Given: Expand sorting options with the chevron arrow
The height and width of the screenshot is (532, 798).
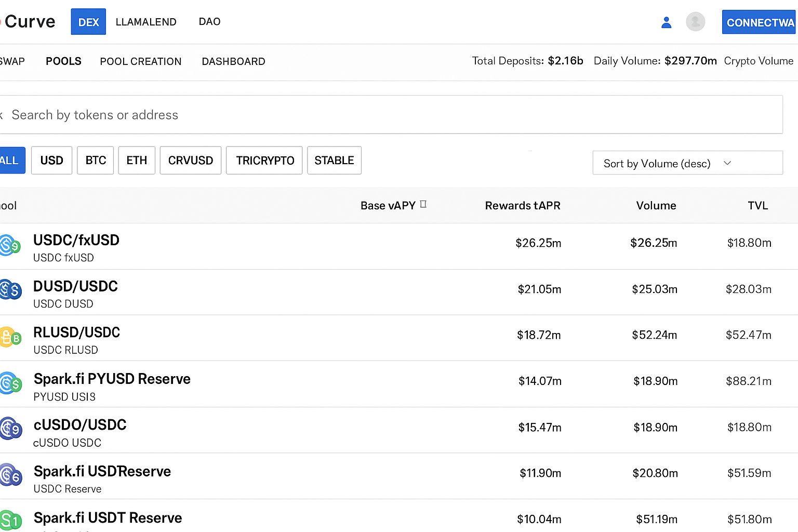Looking at the screenshot, I should coord(727,163).
